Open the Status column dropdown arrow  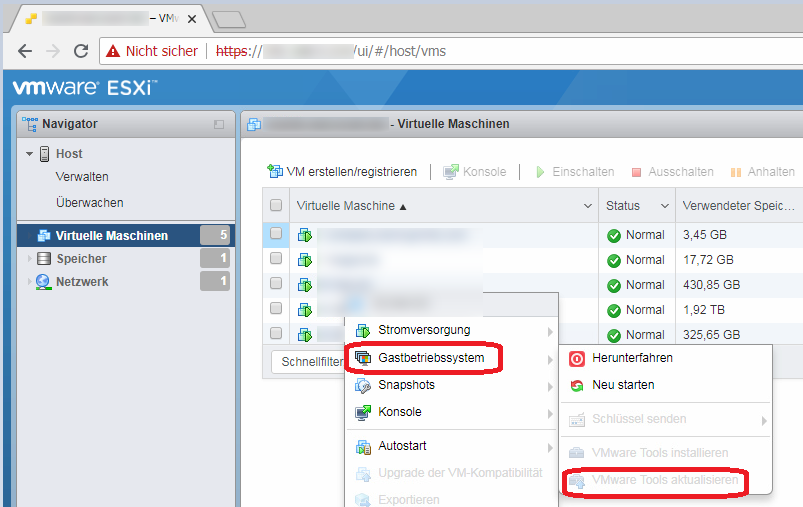pyautogui.click(x=663, y=206)
